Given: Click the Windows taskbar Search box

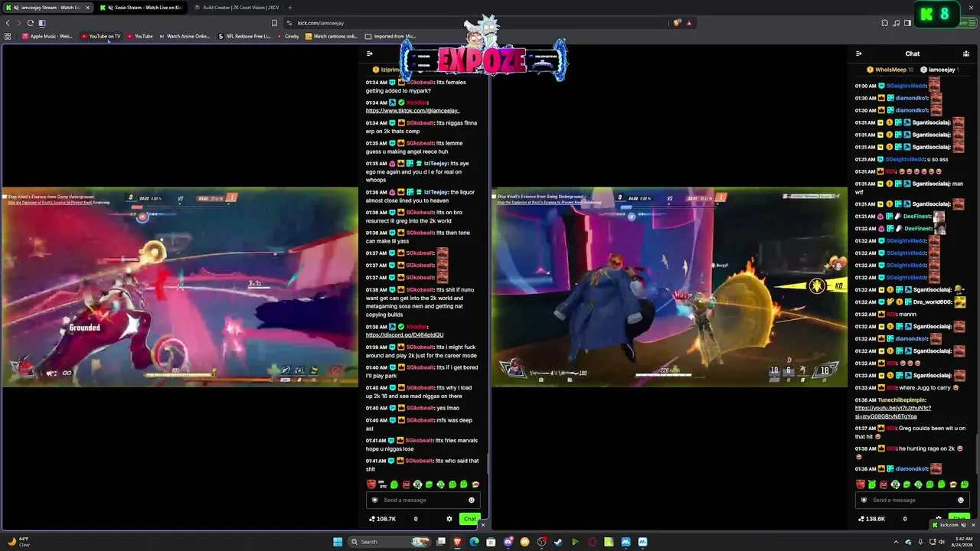Looking at the screenshot, I should tap(389, 542).
